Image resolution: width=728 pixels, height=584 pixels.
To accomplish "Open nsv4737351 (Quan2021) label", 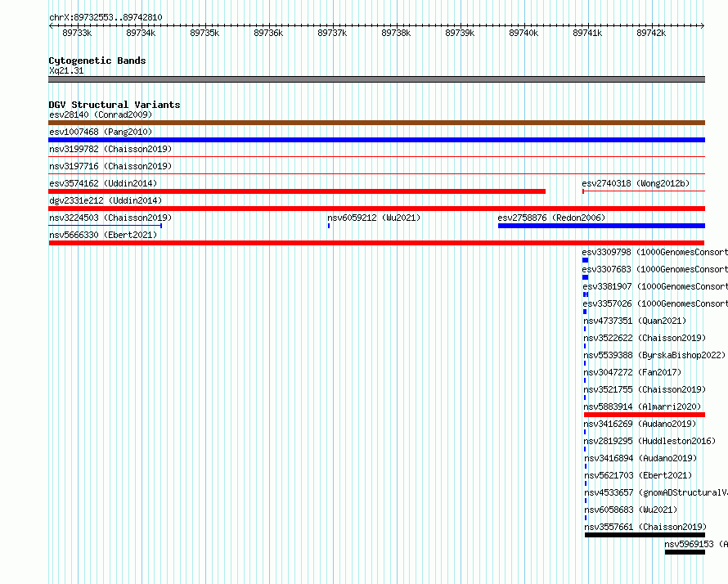I will (x=635, y=321).
